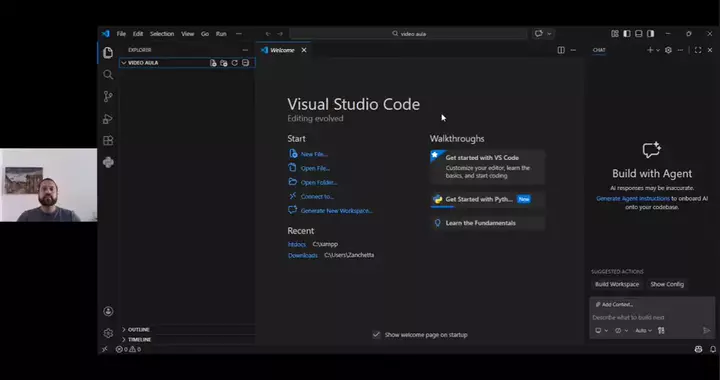Image resolution: width=720 pixels, height=380 pixels.
Task: Open the Explorer view in activity bar
Action: pos(108,52)
